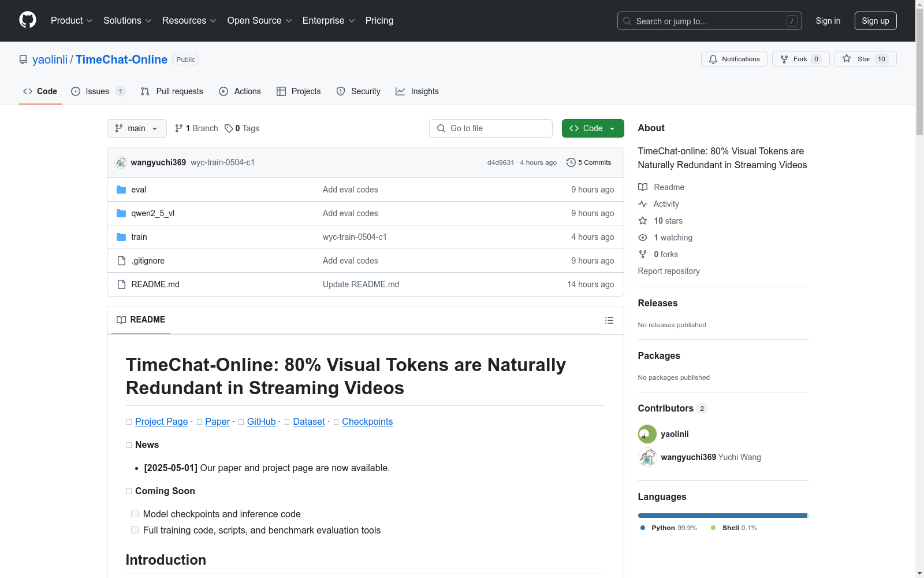Image resolution: width=924 pixels, height=578 pixels.
Task: Expand the Resources menu
Action: 189,21
